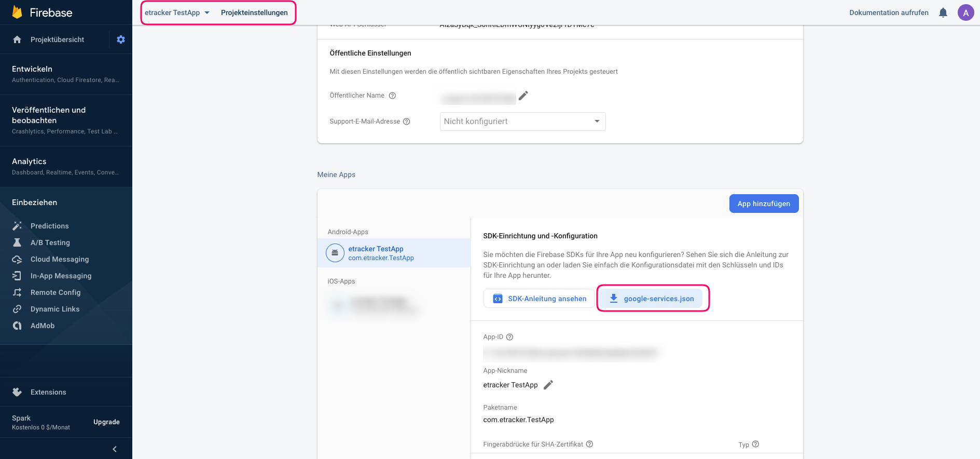This screenshot has width=980, height=459.
Task: Click the download icon on google-services.json
Action: click(613, 299)
